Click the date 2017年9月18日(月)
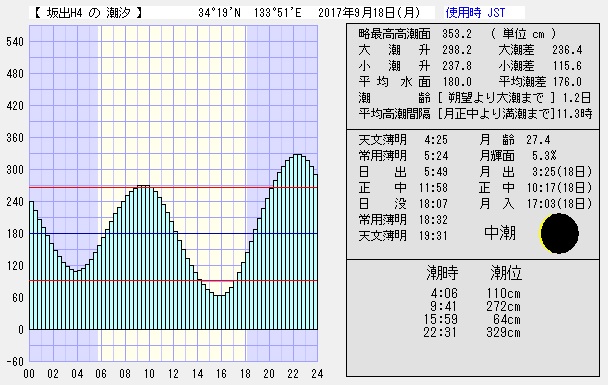The height and width of the screenshot is (385, 608). click(369, 13)
